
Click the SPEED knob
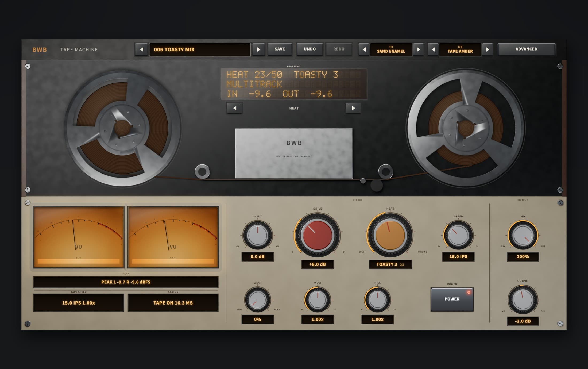(458, 235)
